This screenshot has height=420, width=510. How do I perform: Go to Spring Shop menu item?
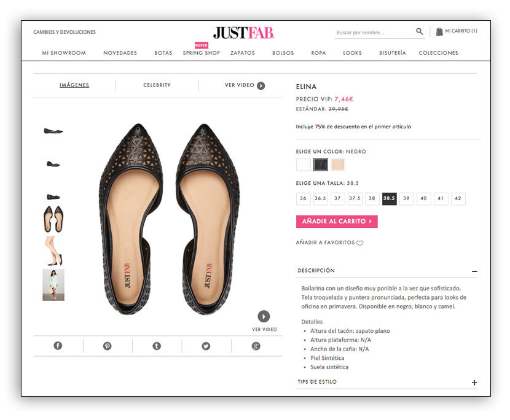(x=201, y=53)
